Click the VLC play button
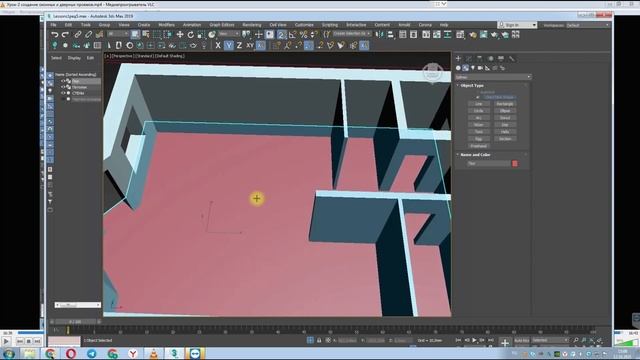This screenshot has width=640, height=360. click(6, 341)
